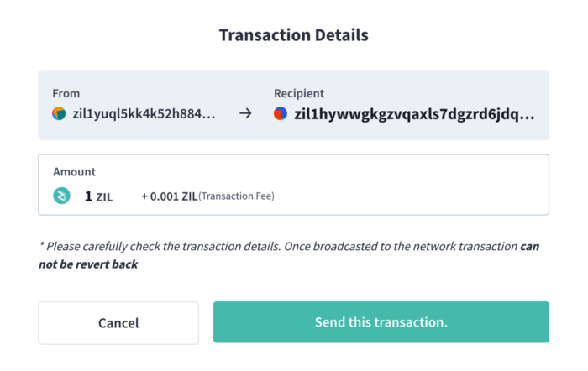Click the 1 ZIL amount value
Image resolution: width=588 pixels, height=371 pixels.
coord(98,196)
